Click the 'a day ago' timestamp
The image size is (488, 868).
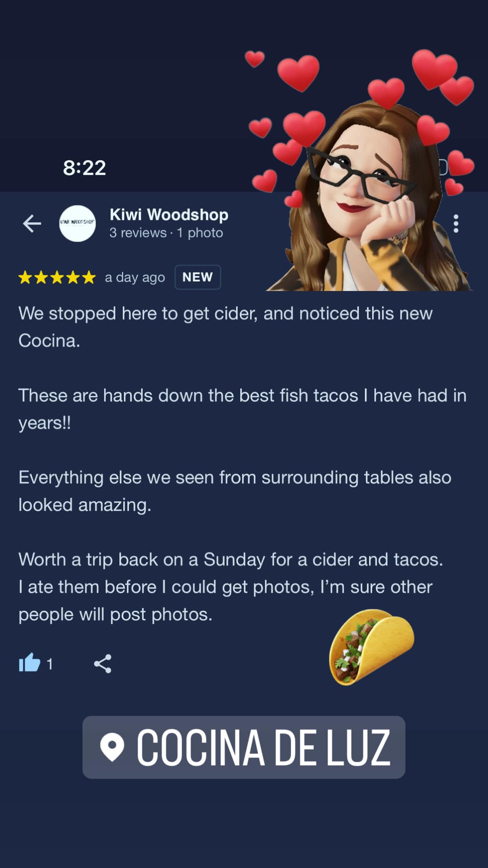point(135,277)
